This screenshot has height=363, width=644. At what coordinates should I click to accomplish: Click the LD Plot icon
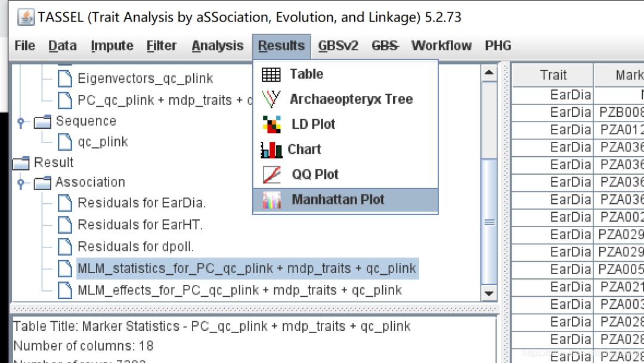pyautogui.click(x=271, y=125)
